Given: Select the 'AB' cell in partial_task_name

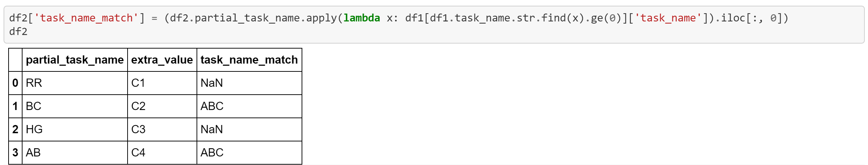Looking at the screenshot, I should (33, 152).
